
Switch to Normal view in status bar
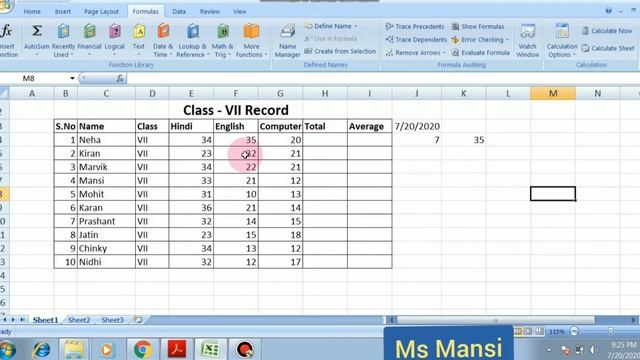pyautogui.click(x=518, y=331)
